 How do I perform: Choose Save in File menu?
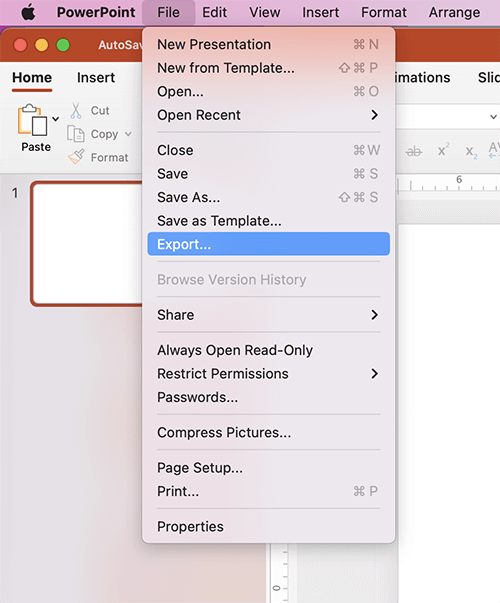pos(268,174)
